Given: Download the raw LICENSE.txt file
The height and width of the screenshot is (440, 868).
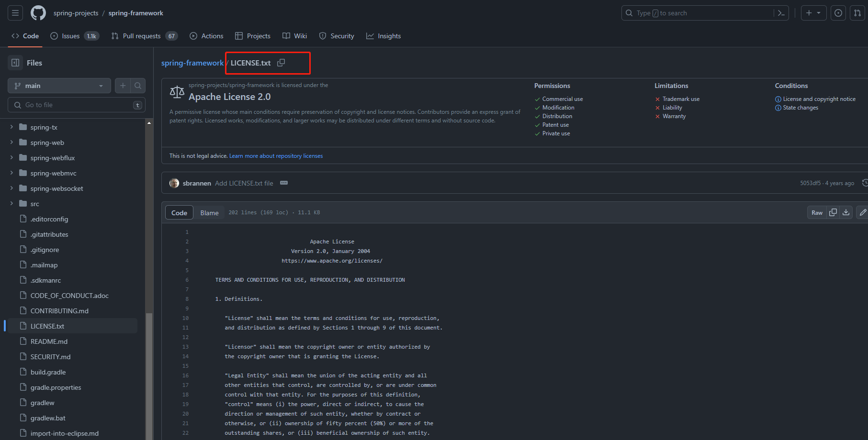Looking at the screenshot, I should (846, 212).
